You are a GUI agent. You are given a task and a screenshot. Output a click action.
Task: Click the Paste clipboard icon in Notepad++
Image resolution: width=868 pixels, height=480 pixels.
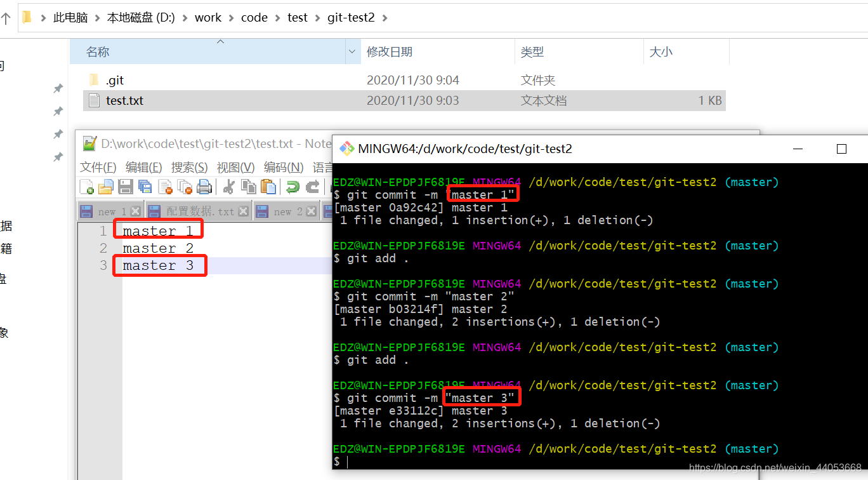coord(268,187)
